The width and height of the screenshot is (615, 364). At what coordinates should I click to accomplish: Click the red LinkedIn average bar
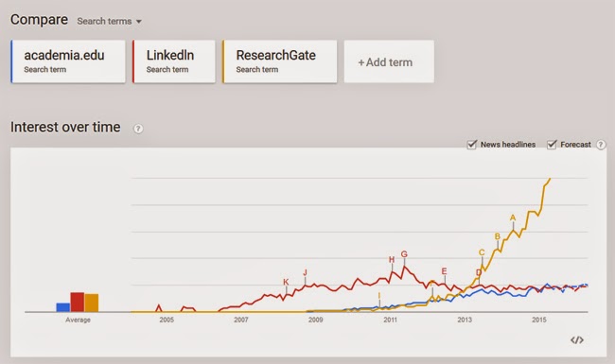pos(78,303)
